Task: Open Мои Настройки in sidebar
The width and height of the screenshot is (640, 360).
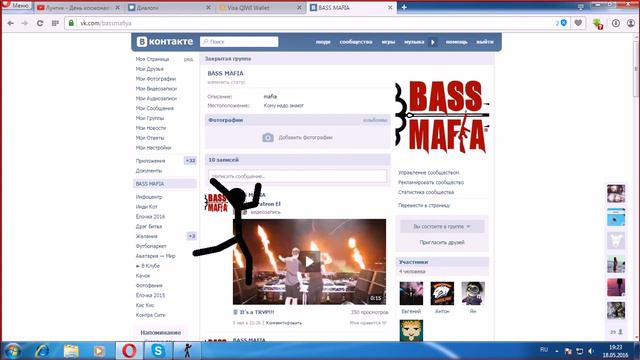Action: click(x=153, y=148)
